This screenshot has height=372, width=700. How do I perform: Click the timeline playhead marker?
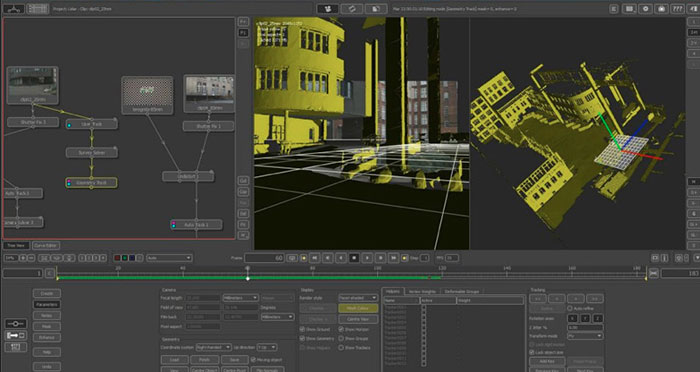248,278
